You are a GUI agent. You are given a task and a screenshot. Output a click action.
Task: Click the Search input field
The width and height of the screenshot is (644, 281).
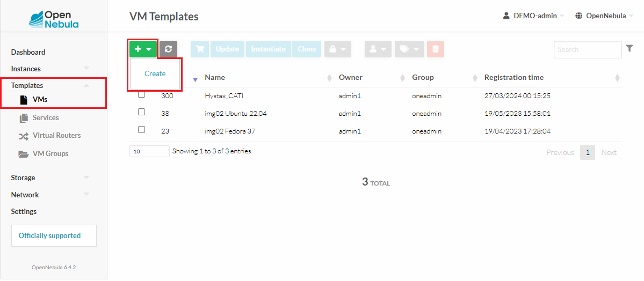tap(587, 49)
